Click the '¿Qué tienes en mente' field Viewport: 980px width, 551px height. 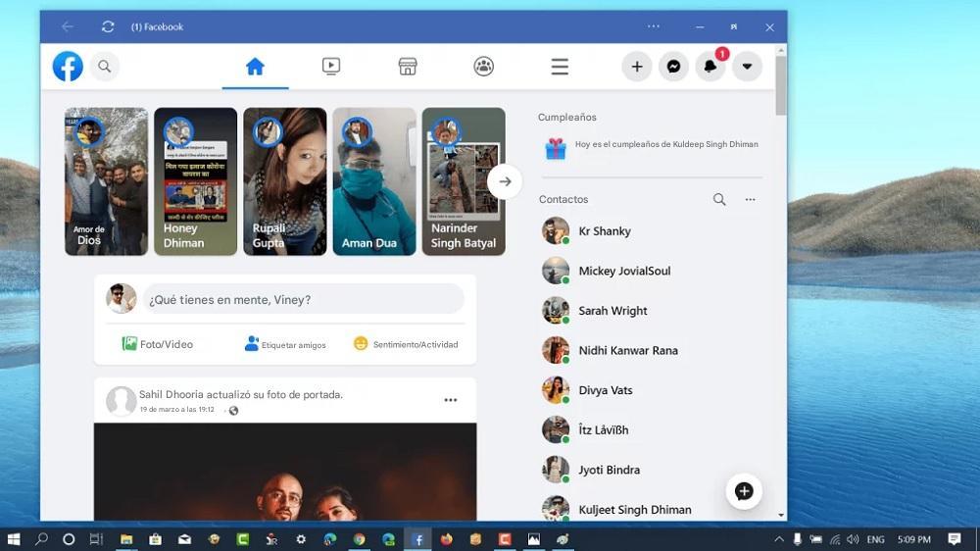[304, 299]
